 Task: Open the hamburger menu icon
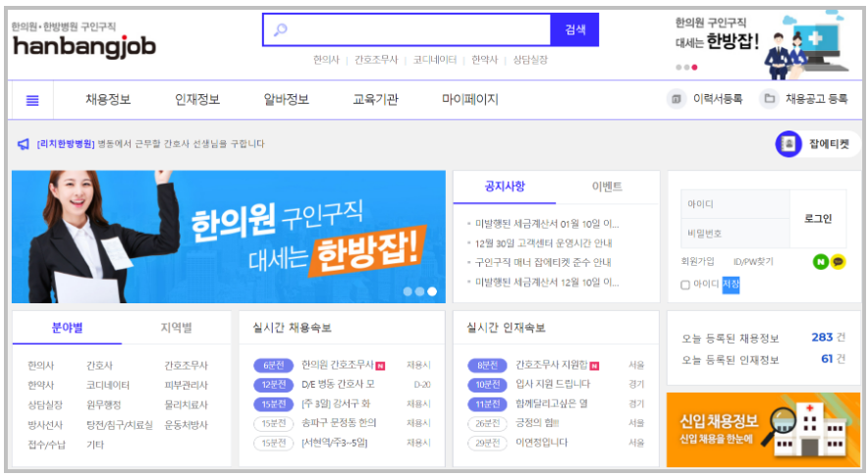click(x=32, y=100)
